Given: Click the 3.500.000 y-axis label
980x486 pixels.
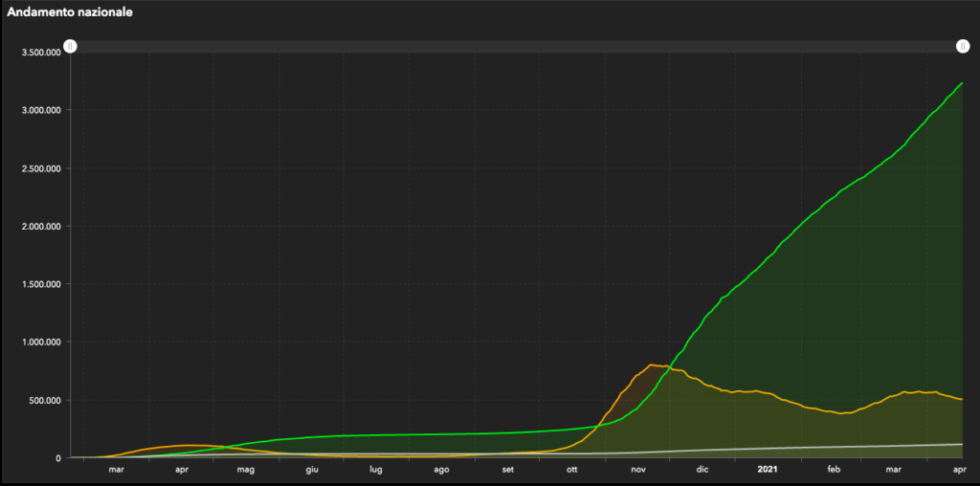Looking at the screenshot, I should (x=41, y=53).
